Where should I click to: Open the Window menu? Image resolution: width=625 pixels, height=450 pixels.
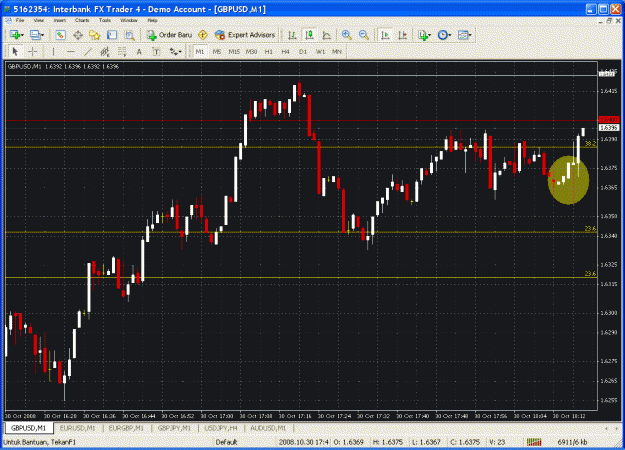pyautogui.click(x=129, y=20)
